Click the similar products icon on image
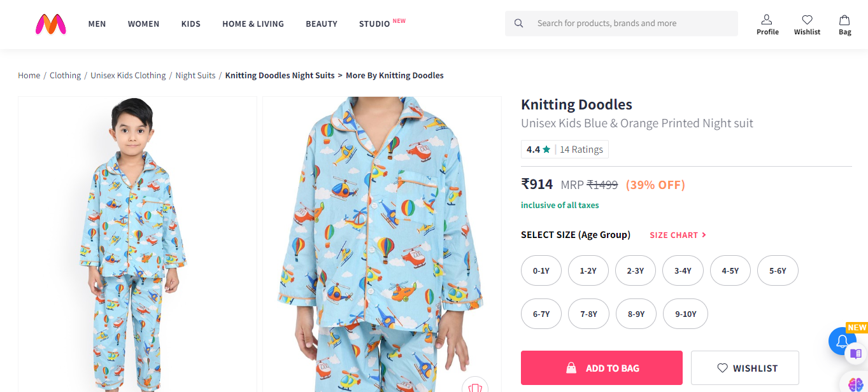 (474, 386)
